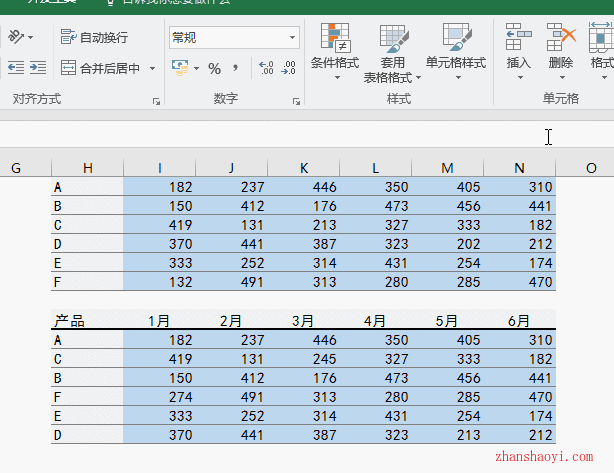
Task: Click cell with value 245 in lower table
Action: tap(303, 359)
